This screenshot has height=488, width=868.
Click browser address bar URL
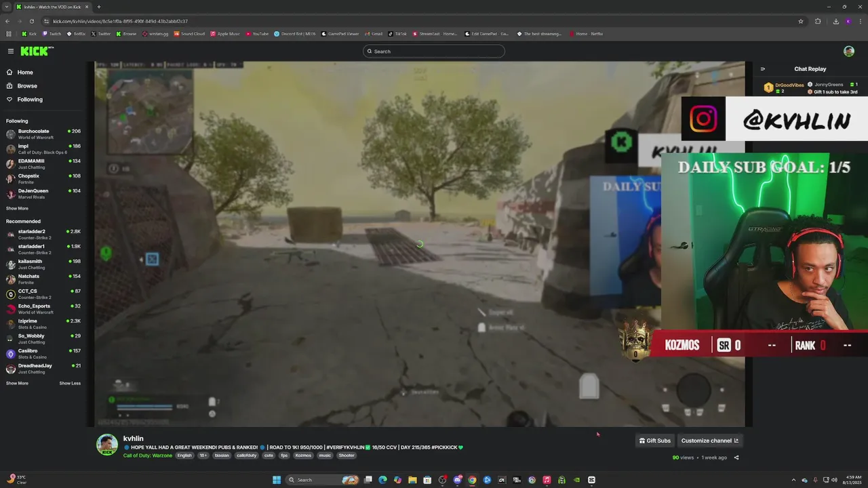point(121,21)
